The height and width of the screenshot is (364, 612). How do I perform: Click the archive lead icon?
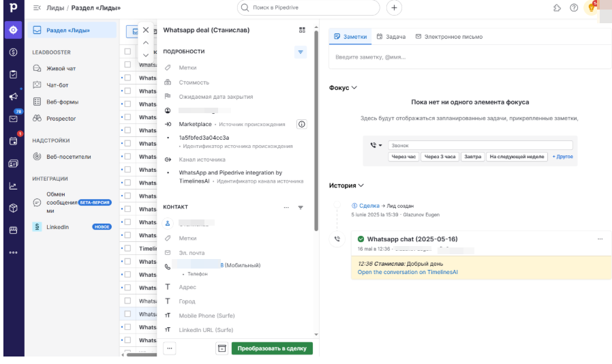[221, 348]
